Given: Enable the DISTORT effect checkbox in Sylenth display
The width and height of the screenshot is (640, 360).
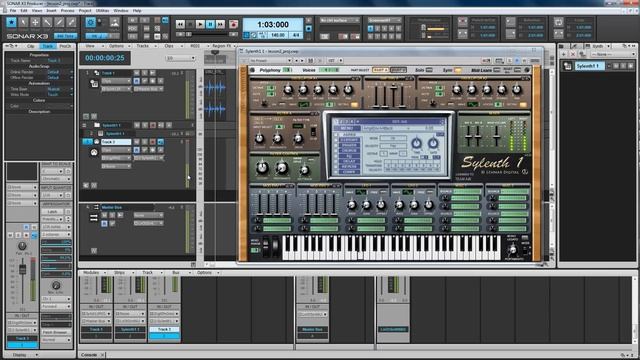Looking at the screenshot, I should click(336, 140).
